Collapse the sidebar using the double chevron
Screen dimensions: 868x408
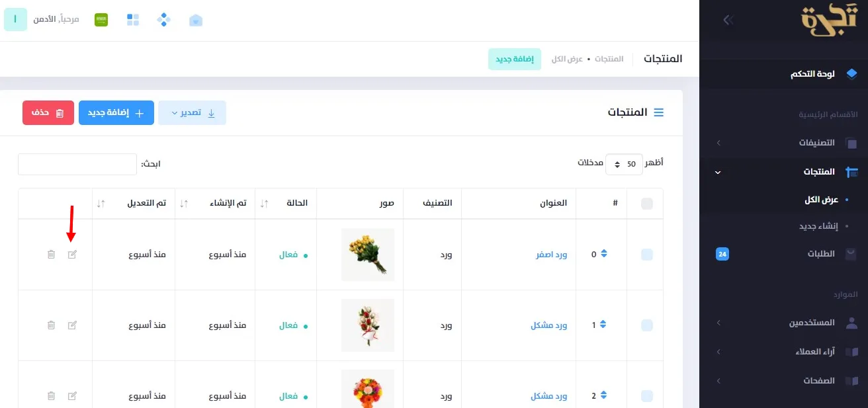728,20
